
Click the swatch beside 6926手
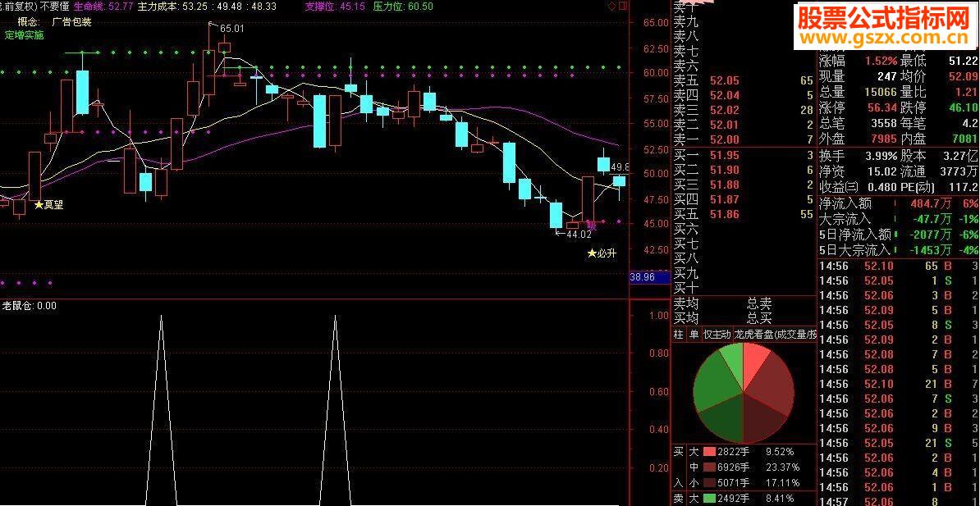709,467
